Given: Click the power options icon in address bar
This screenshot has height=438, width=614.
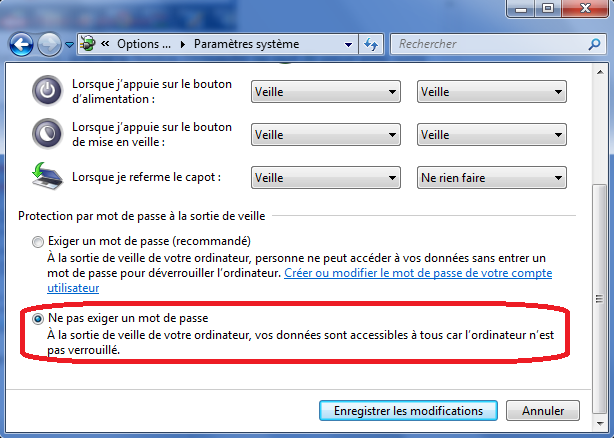Looking at the screenshot, I should tap(88, 44).
